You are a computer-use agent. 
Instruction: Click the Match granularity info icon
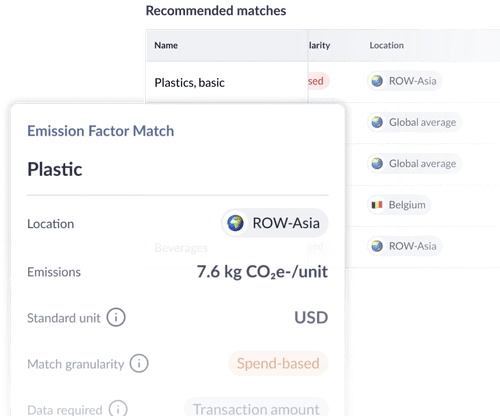(x=139, y=363)
